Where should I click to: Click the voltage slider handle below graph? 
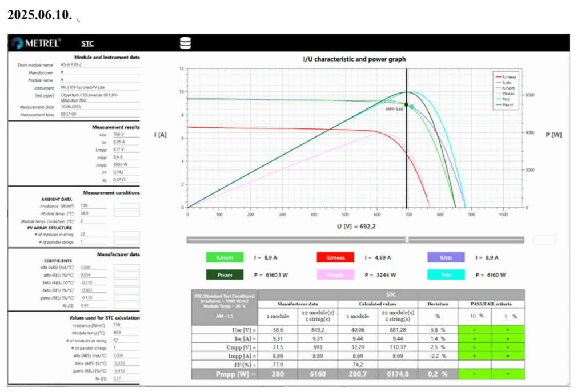tap(407, 240)
